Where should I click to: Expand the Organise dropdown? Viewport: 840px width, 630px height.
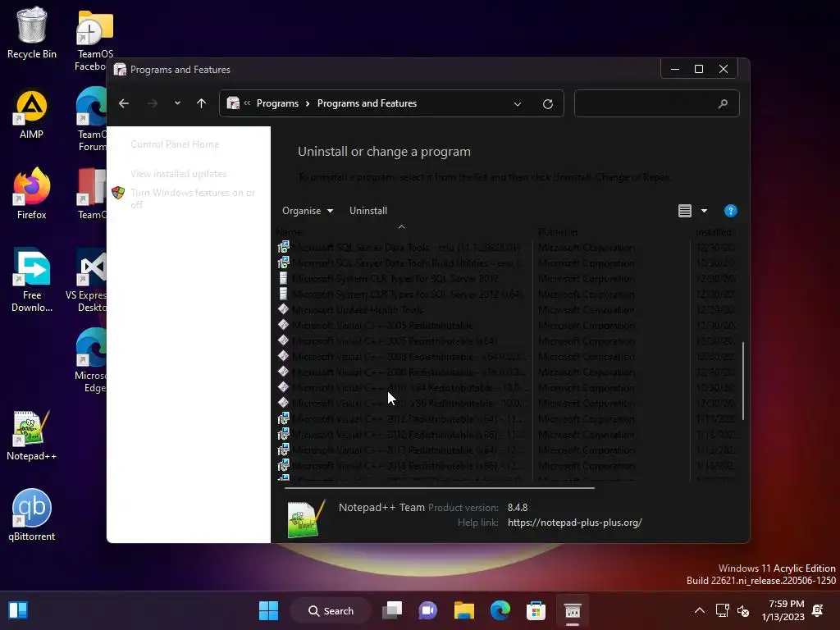[x=308, y=211]
